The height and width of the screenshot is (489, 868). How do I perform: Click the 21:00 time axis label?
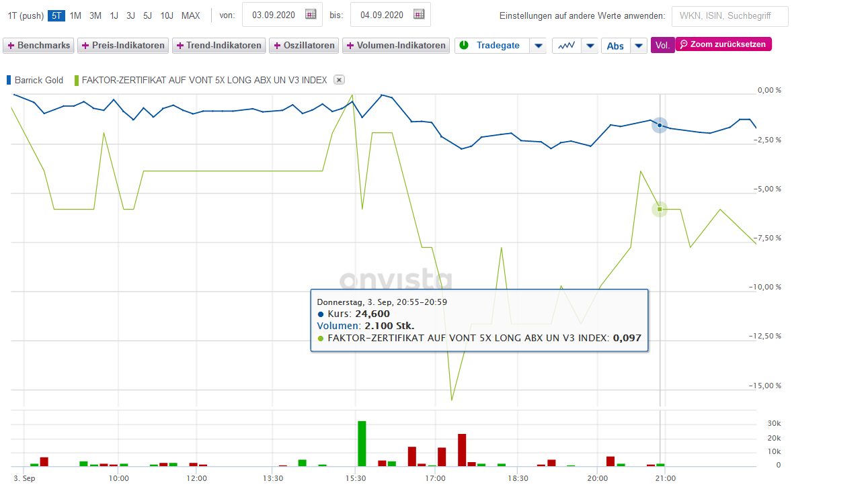[x=666, y=478]
